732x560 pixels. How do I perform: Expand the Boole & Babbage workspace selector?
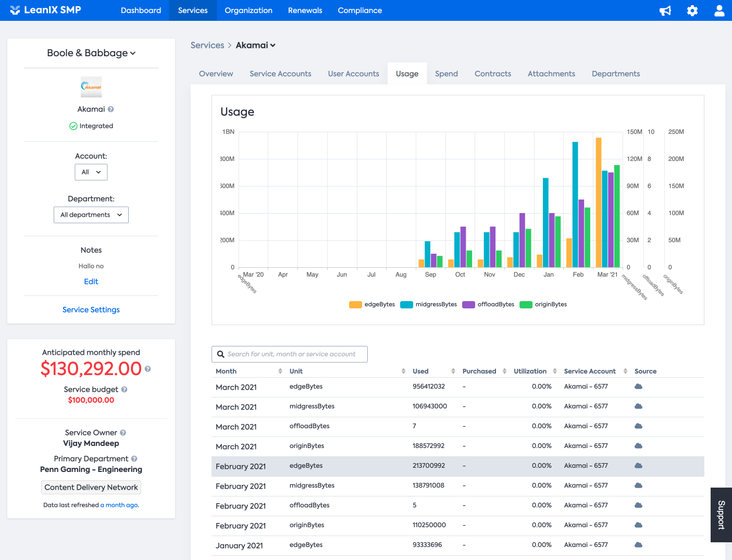tap(91, 53)
